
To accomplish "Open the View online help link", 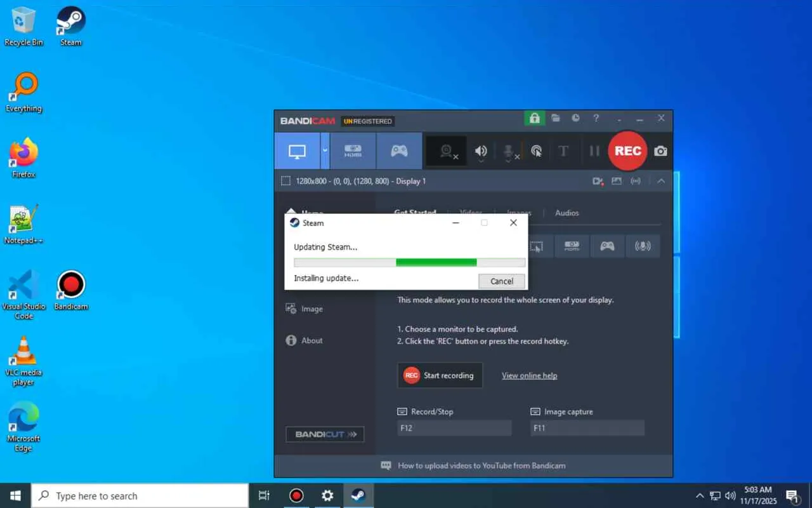I will point(530,375).
